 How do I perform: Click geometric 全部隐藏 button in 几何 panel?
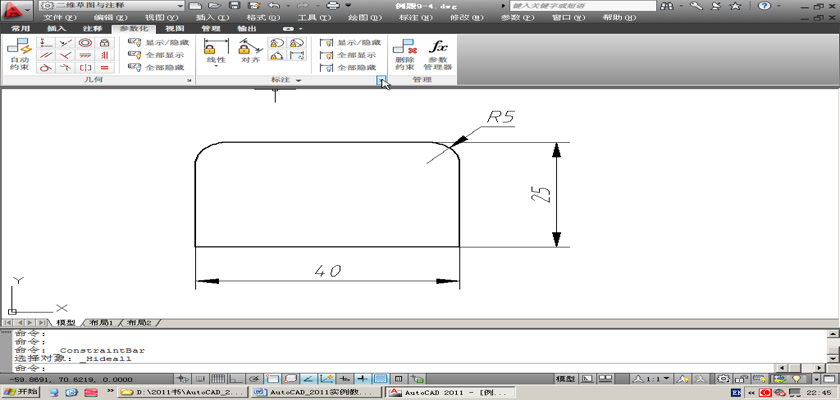156,67
